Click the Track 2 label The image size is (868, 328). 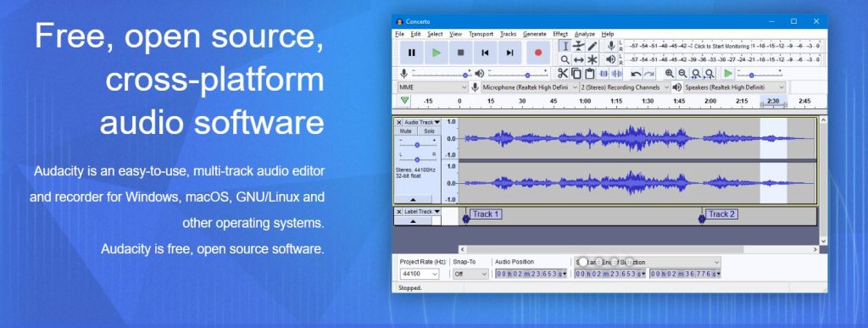tap(722, 214)
